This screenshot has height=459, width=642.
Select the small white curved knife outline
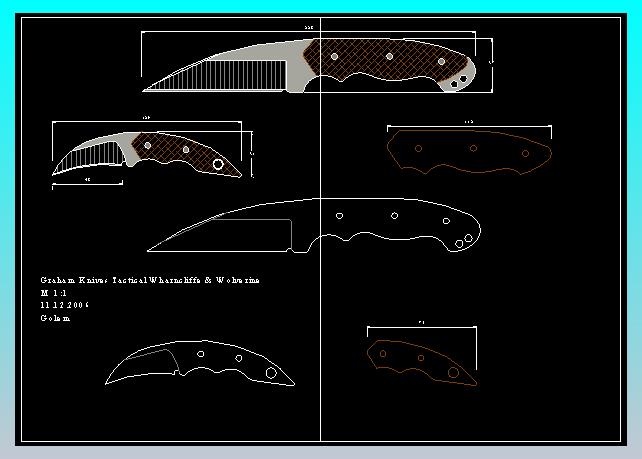point(200,363)
